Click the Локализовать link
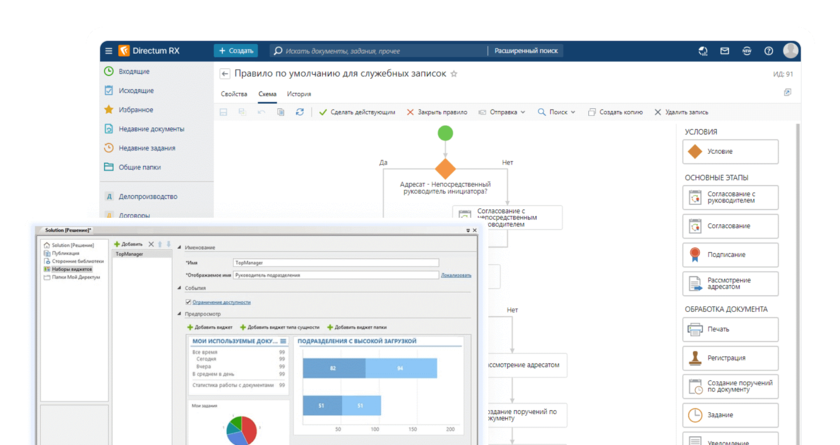This screenshot has height=445, width=840. [x=456, y=274]
